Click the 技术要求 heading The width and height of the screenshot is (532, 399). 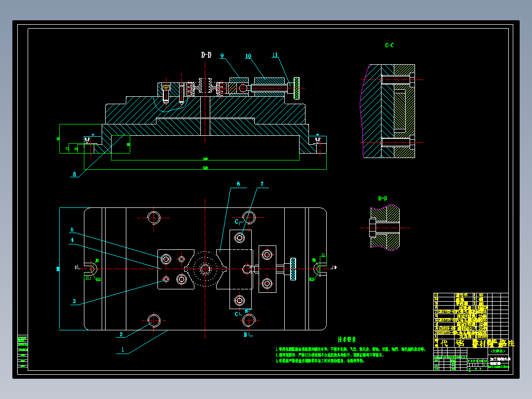tap(347, 339)
